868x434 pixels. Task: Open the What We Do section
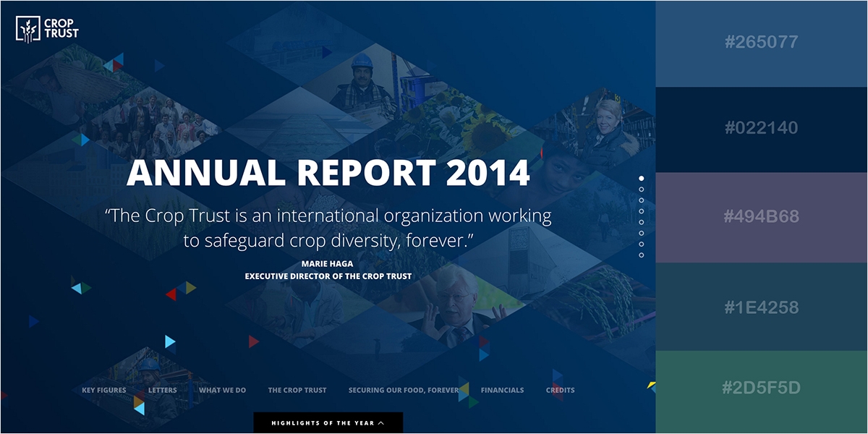point(222,391)
